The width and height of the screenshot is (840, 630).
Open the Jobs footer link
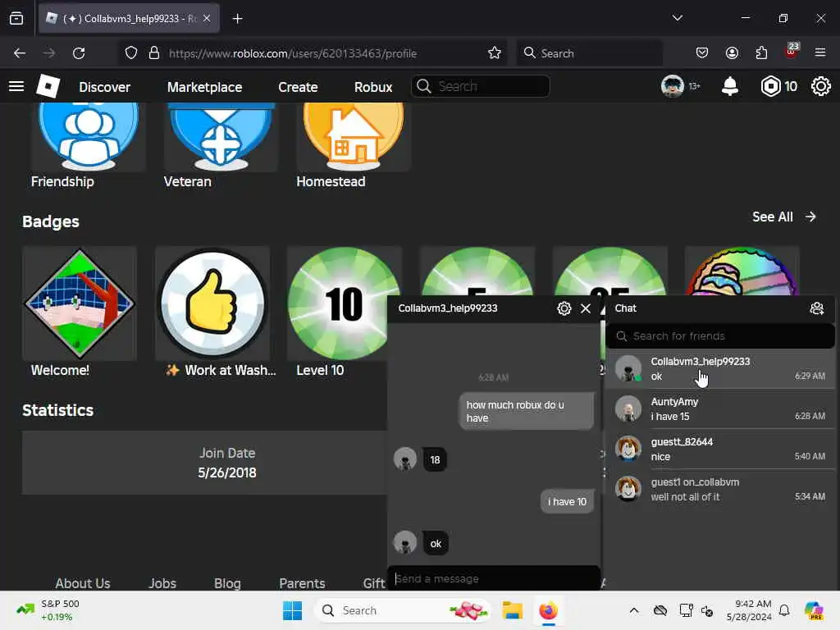[x=162, y=583]
